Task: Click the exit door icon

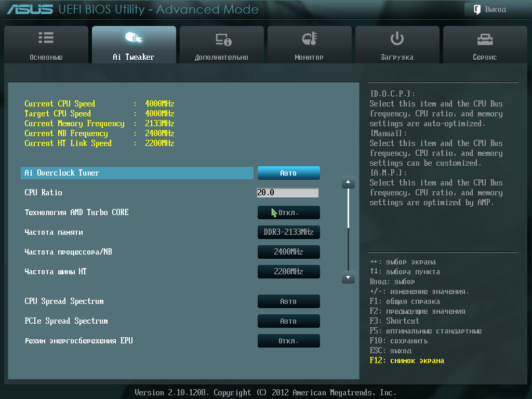Action: [x=477, y=9]
